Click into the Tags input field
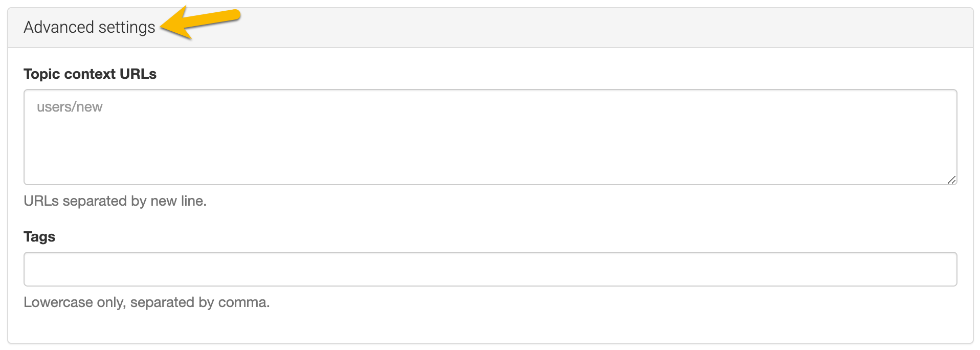The height and width of the screenshot is (350, 980). point(490,269)
